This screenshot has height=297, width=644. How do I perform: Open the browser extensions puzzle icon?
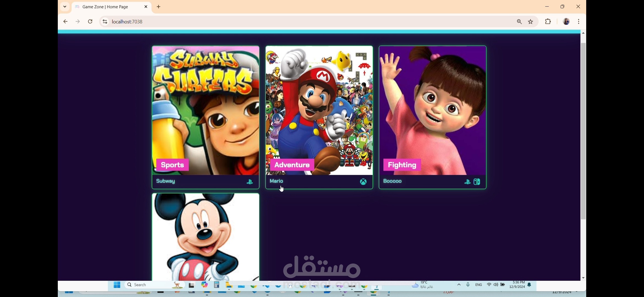[x=548, y=21]
